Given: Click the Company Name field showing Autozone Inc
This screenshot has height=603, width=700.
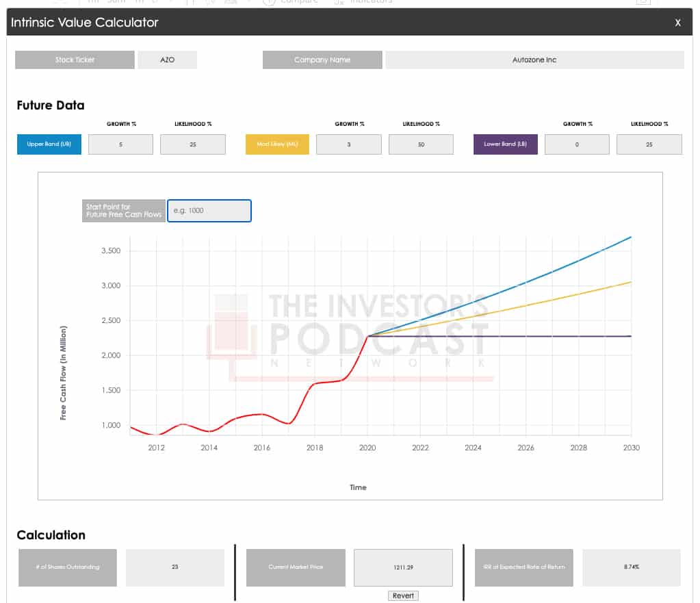Looking at the screenshot, I should 534,60.
